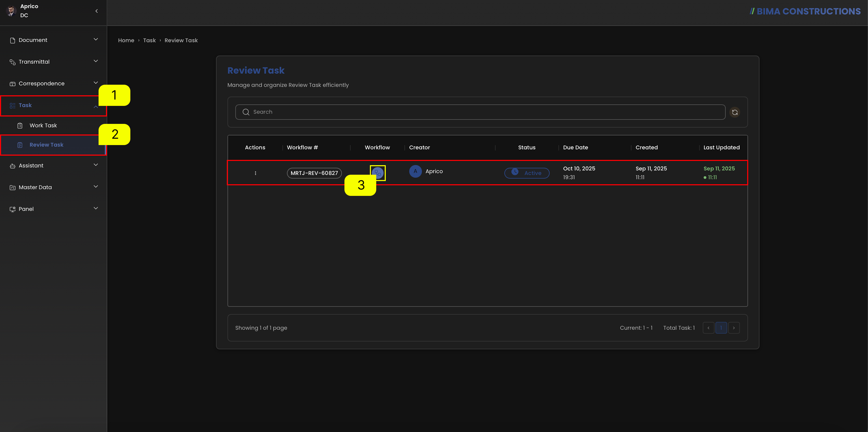The width and height of the screenshot is (868, 432).
Task: Click the Task menu item label
Action: tap(25, 105)
